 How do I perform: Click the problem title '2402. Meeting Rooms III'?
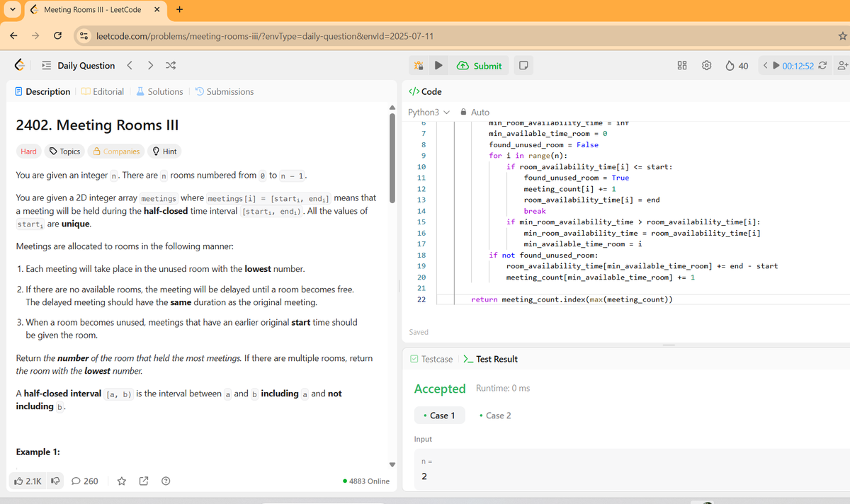pos(97,125)
